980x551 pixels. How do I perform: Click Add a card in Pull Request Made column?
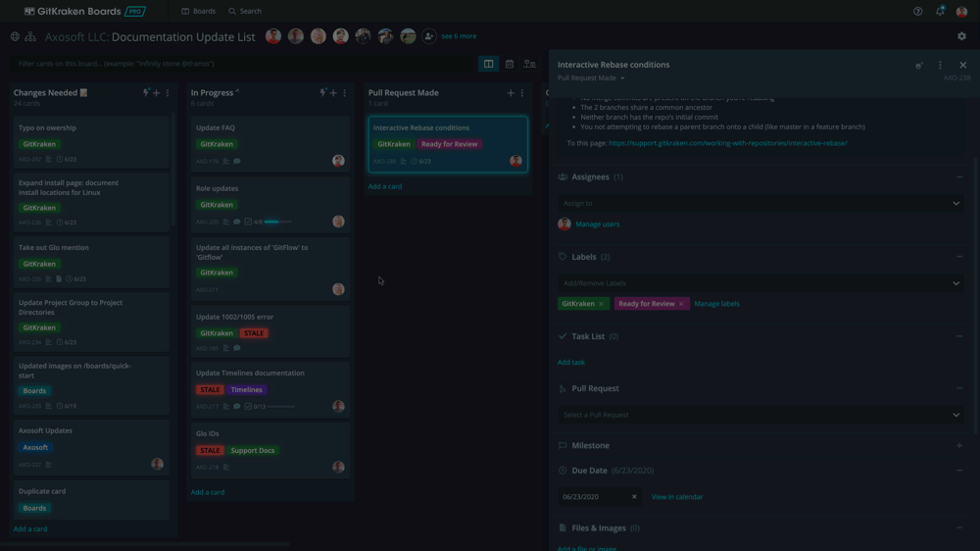385,186
